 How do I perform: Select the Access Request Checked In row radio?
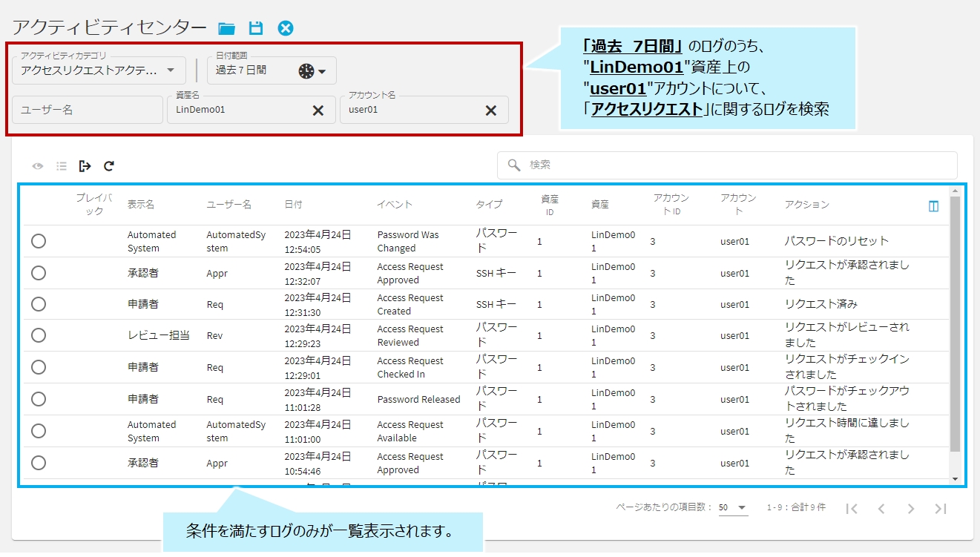pos(39,367)
